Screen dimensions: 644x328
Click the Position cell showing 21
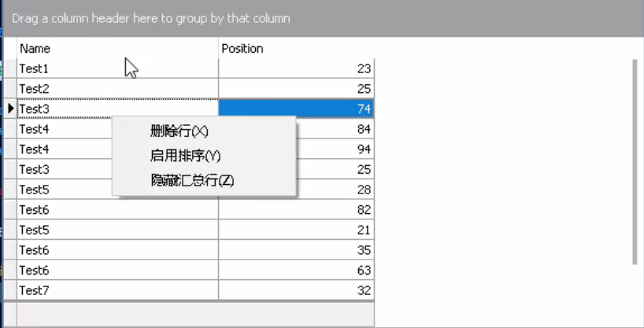(296, 230)
